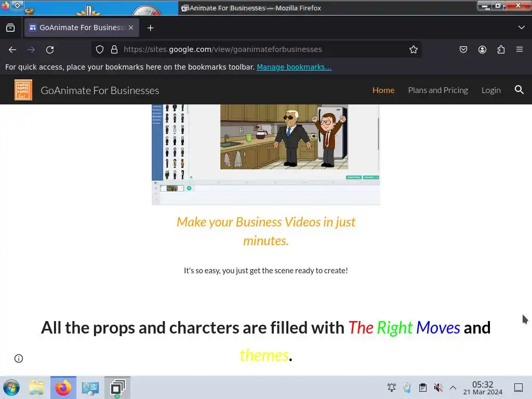Open the Extensions puzzle icon
The height and width of the screenshot is (399, 532).
tap(501, 49)
